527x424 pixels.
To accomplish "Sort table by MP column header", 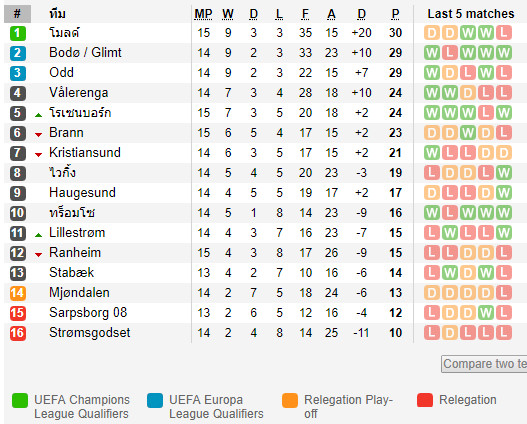I will click(x=203, y=14).
